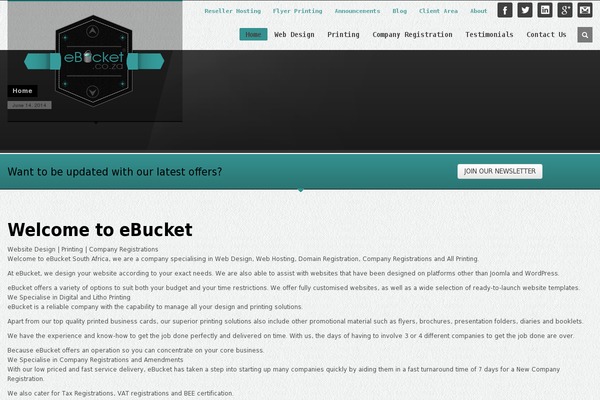Click the search magnifier icon
Viewport: 600px width, 400px height.
(x=585, y=35)
